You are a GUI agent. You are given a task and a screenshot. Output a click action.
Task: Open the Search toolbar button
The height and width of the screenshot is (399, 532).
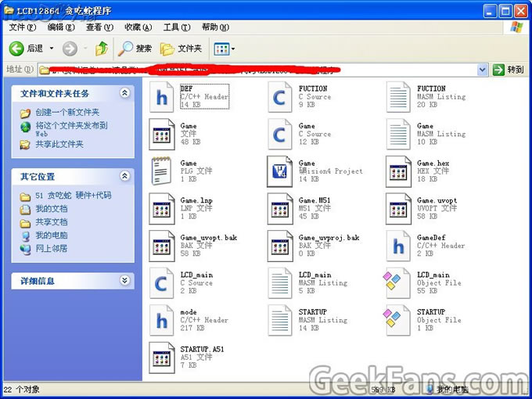(x=135, y=49)
